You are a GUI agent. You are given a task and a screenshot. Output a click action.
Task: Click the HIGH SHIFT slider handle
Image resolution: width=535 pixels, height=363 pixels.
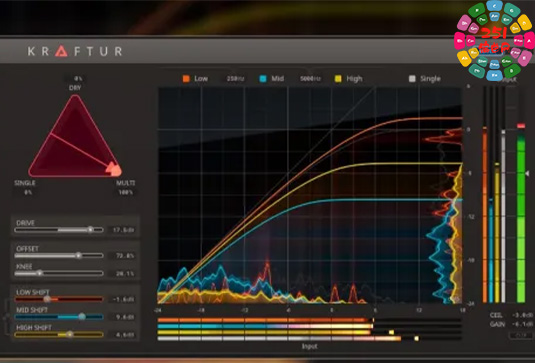coord(70,334)
